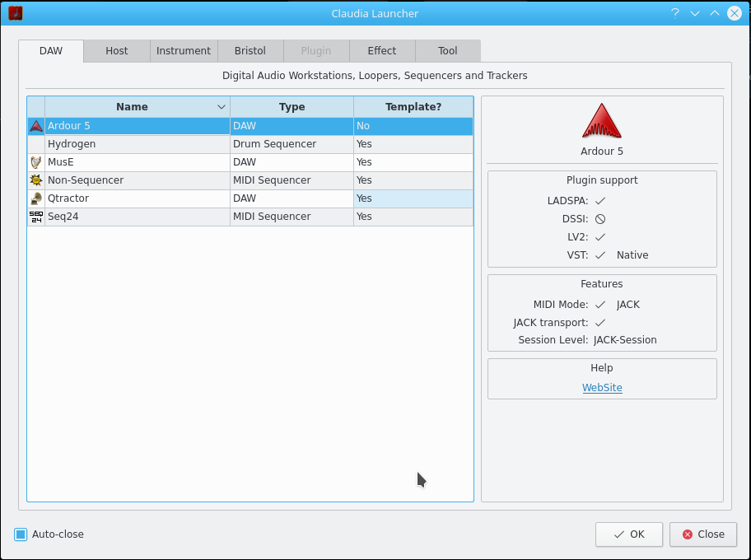Toggle the Auto-close checkbox

click(x=21, y=534)
